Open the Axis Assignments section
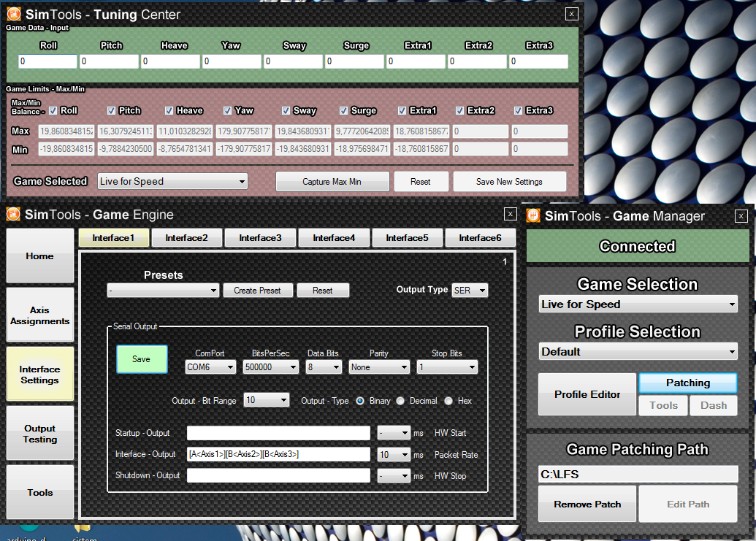Image resolution: width=756 pixels, height=541 pixels. click(39, 315)
